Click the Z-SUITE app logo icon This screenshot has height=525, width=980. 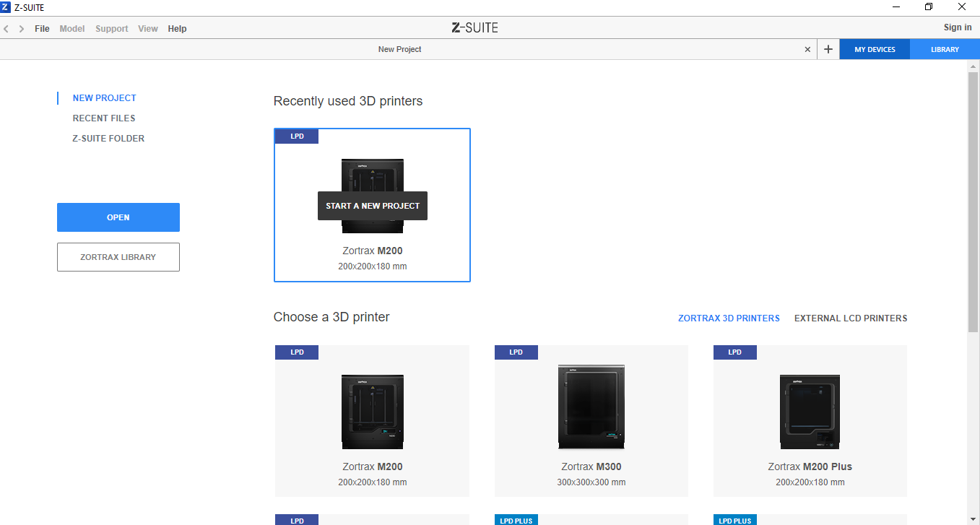6,7
